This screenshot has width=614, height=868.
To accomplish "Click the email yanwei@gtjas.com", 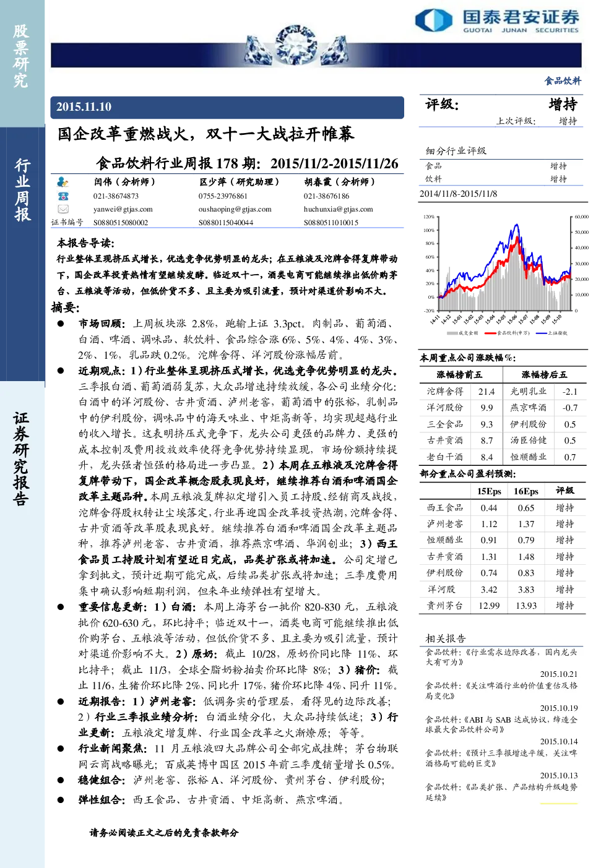I will (x=123, y=209).
